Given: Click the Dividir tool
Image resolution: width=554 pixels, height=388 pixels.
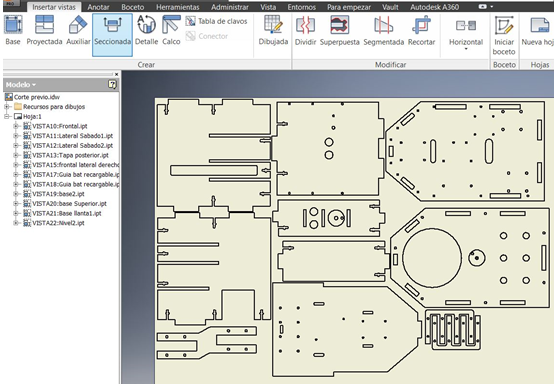Looking at the screenshot, I should click(305, 31).
